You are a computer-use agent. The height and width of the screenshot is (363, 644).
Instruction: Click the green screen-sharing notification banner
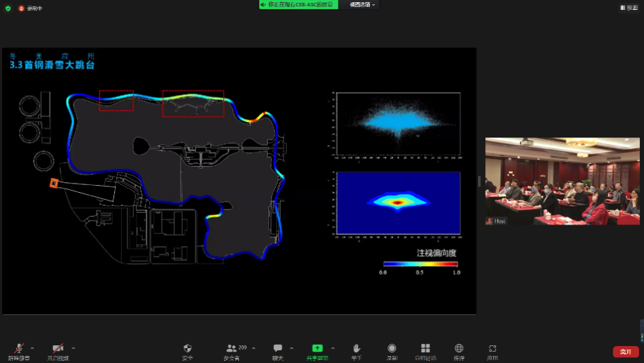coord(298,4)
